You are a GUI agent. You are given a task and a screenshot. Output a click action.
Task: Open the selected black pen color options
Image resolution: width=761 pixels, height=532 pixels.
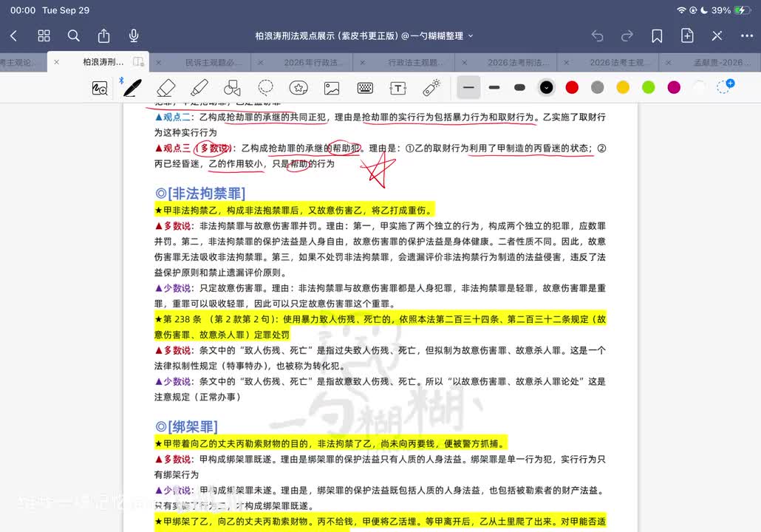[546, 87]
